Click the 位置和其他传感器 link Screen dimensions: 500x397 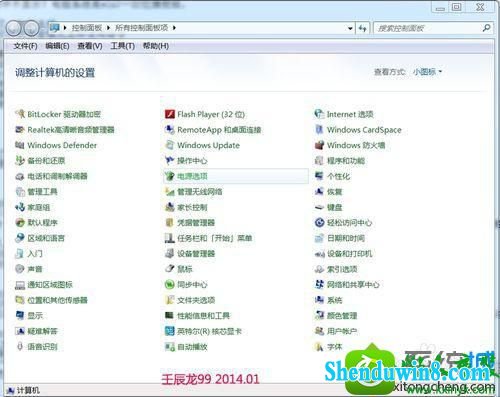(57, 300)
